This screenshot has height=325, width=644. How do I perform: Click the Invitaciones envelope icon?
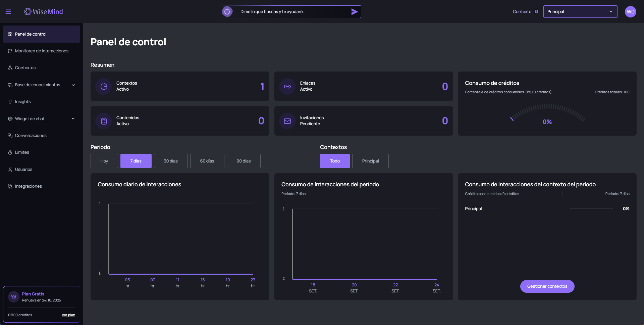pos(287,121)
